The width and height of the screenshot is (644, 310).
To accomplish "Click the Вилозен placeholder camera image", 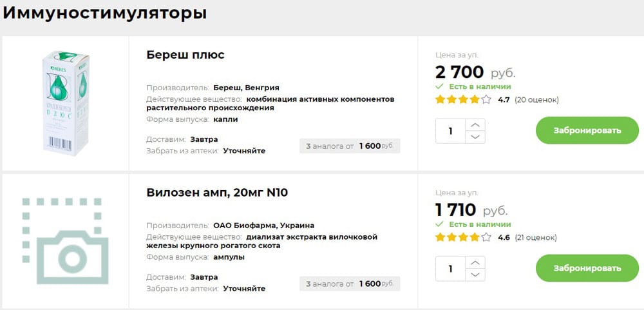I will coord(65,241).
